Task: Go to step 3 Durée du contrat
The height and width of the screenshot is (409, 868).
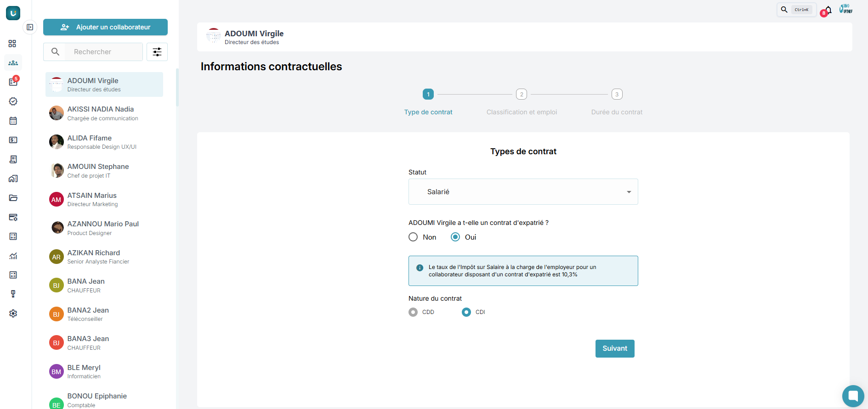Action: (617, 95)
